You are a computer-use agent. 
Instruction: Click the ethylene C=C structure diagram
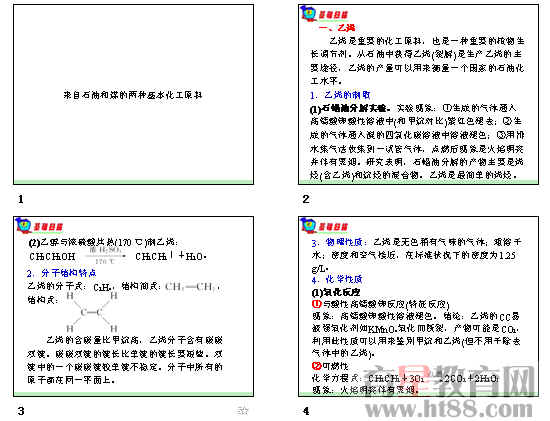(92, 312)
